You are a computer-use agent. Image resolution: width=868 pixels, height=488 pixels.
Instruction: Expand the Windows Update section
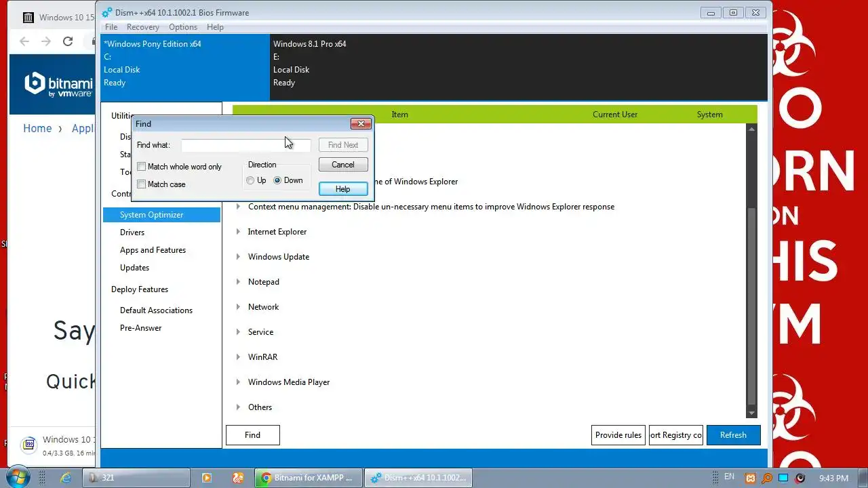coord(238,257)
